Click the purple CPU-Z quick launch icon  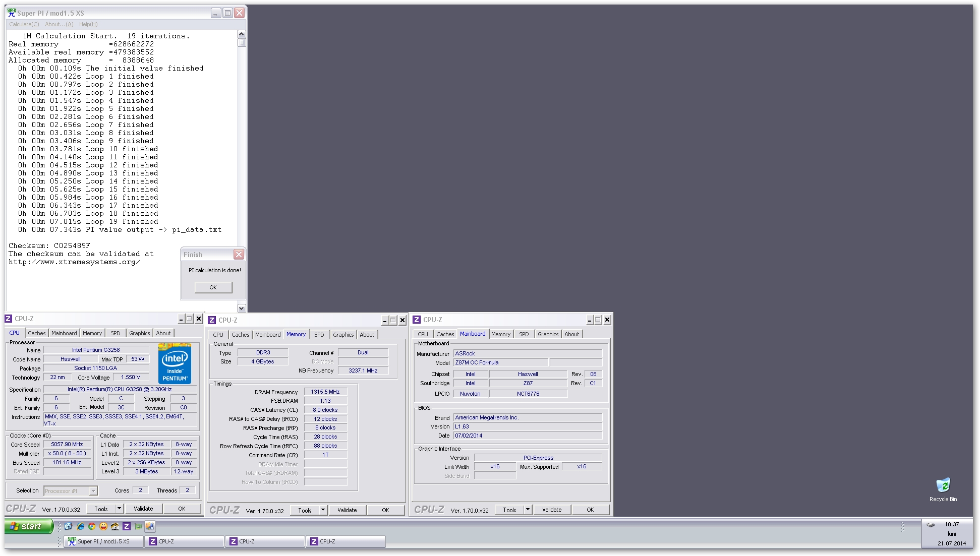[x=127, y=526]
